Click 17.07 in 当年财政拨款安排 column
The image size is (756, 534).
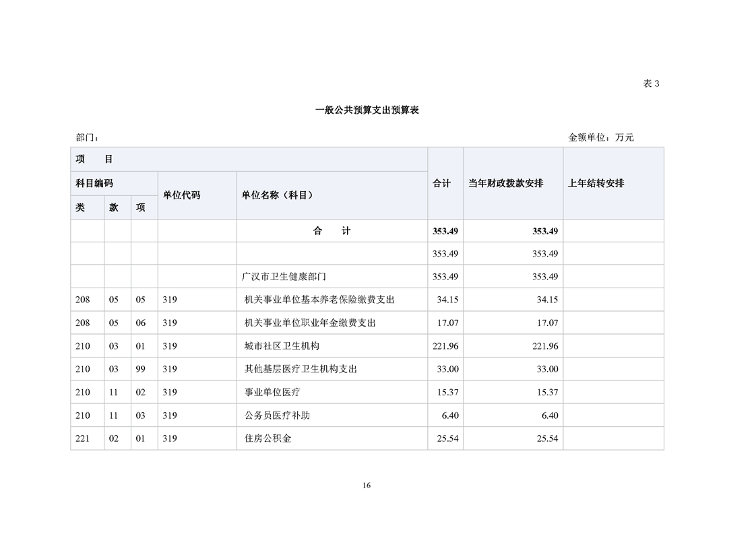click(x=547, y=323)
